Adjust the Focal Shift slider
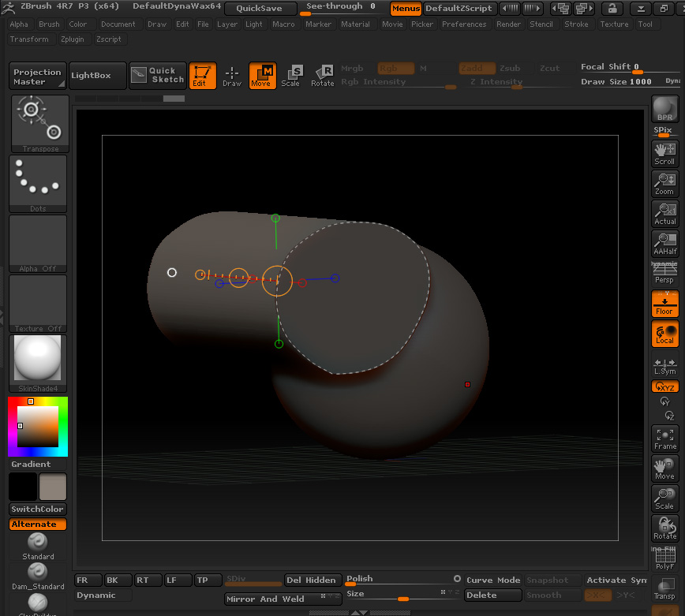 point(629,68)
